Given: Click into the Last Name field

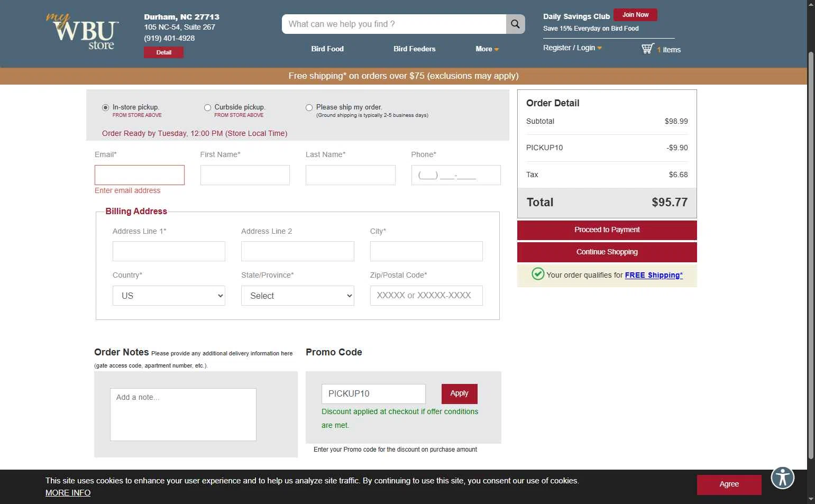Looking at the screenshot, I should coord(351,175).
